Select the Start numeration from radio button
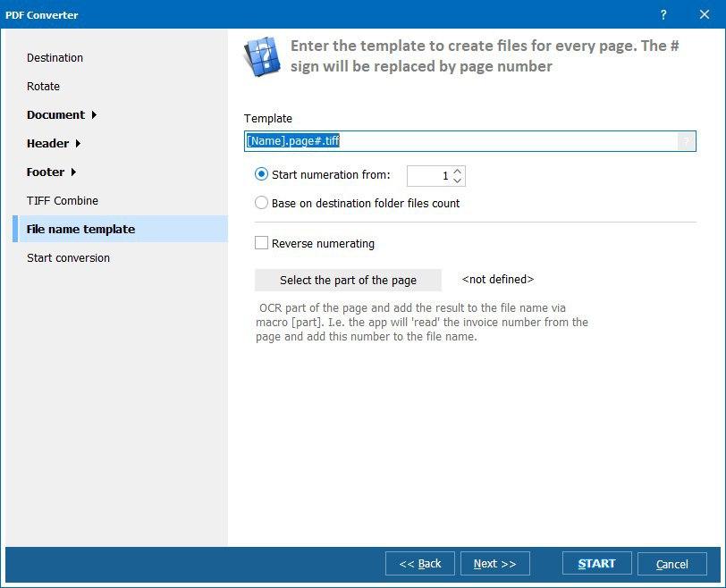The image size is (726, 588). click(261, 174)
